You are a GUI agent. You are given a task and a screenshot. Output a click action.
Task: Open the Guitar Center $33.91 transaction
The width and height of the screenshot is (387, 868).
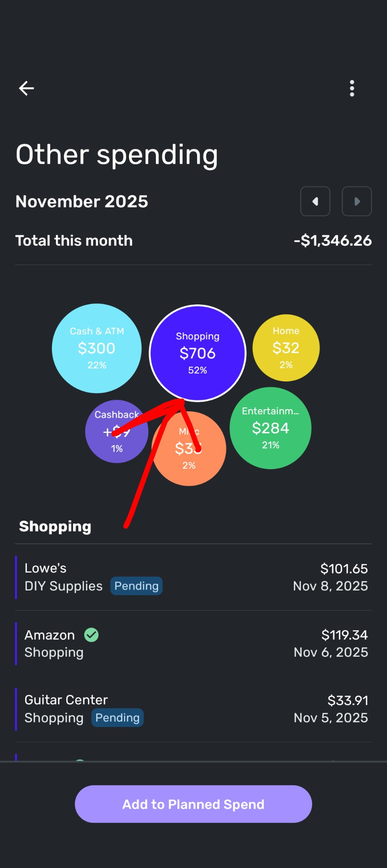pos(193,709)
